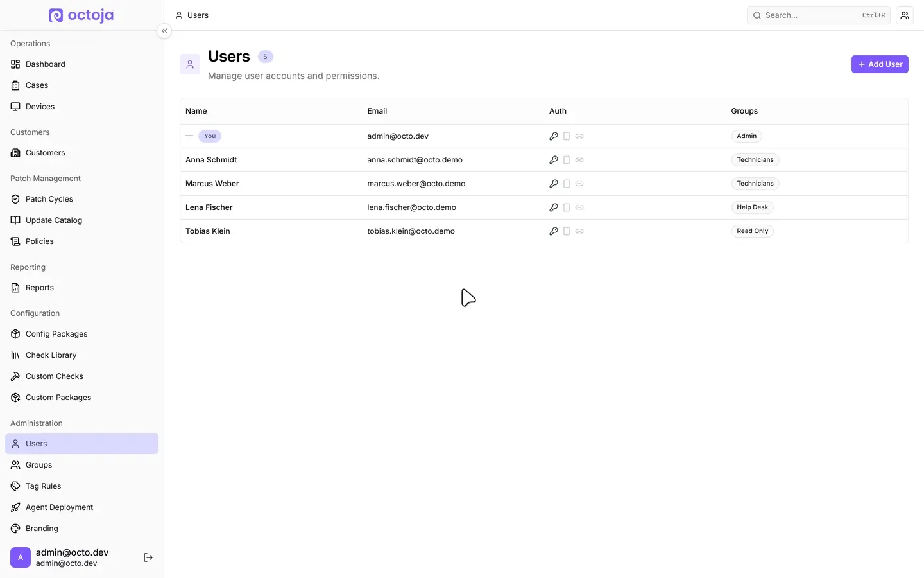
Task: Click the Read Only group badge
Action: (x=752, y=231)
